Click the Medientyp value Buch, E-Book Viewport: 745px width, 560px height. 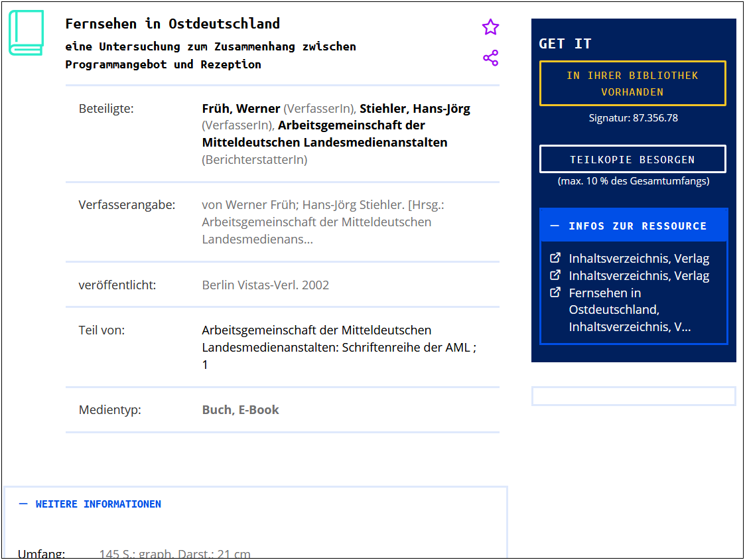(x=240, y=410)
